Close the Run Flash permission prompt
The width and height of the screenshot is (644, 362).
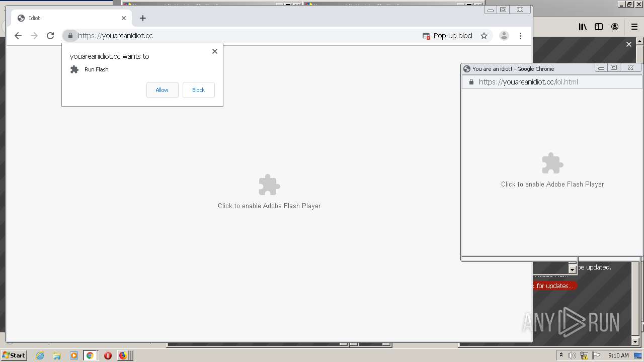pyautogui.click(x=215, y=51)
